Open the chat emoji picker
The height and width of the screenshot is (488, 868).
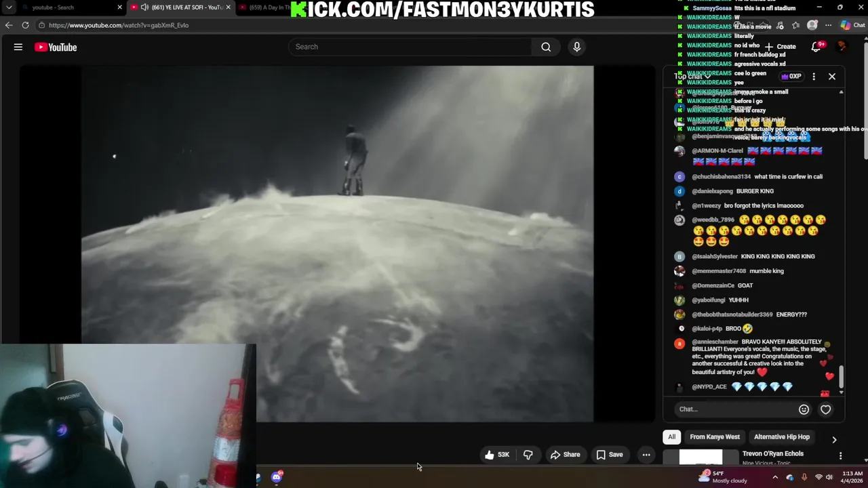click(x=804, y=409)
